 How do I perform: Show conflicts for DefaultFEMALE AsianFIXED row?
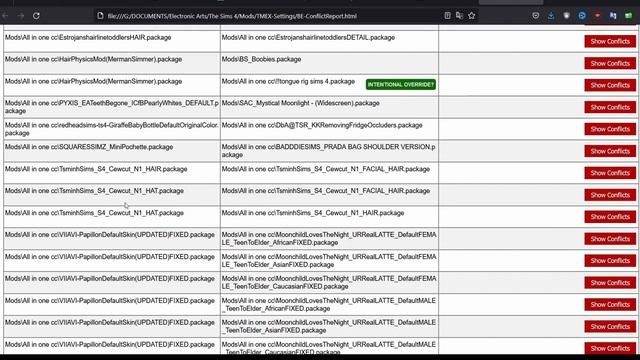[x=610, y=260]
